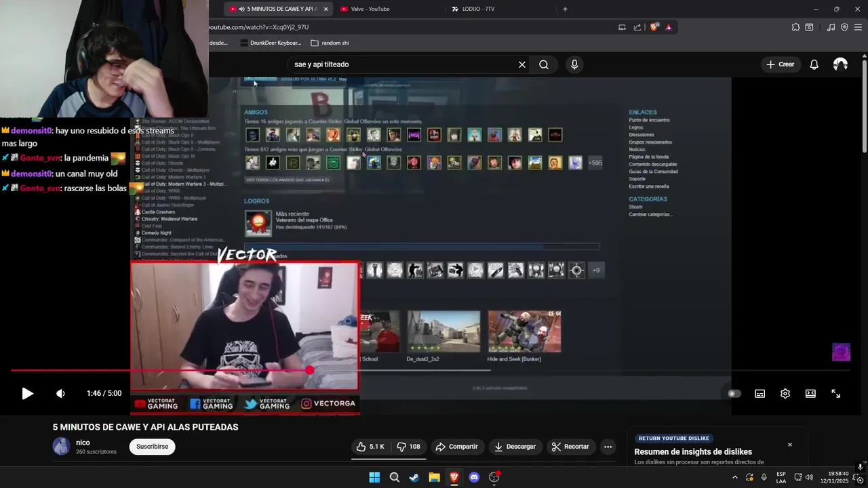This screenshot has width=868, height=488.
Task: Play the YouTube video
Action: pyautogui.click(x=27, y=394)
